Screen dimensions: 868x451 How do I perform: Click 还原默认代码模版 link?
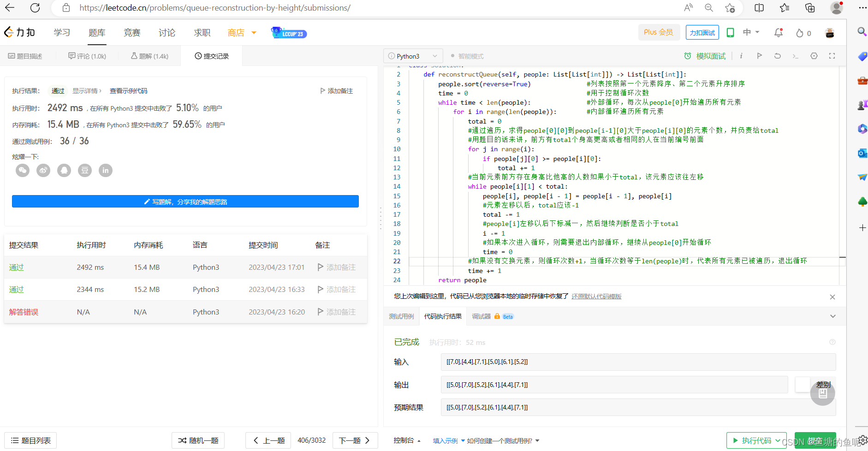[596, 297]
